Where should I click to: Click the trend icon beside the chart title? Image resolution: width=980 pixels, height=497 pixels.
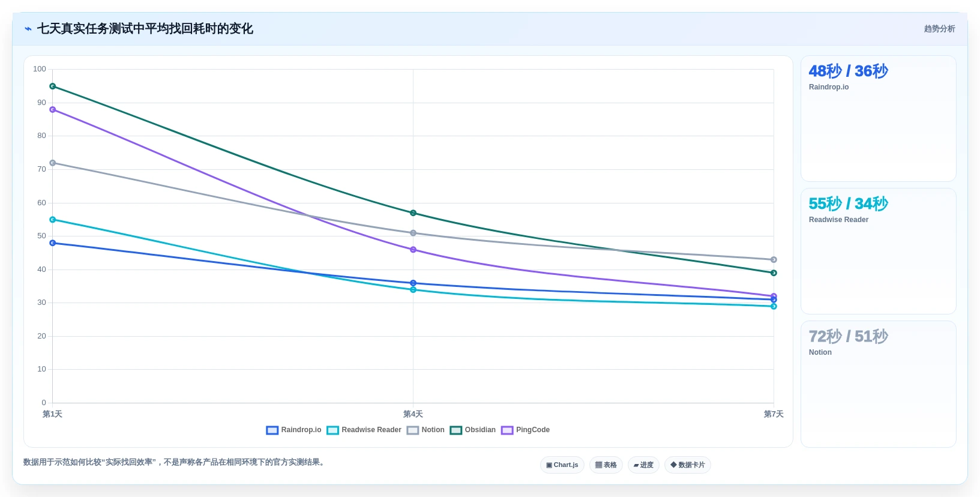tap(28, 29)
